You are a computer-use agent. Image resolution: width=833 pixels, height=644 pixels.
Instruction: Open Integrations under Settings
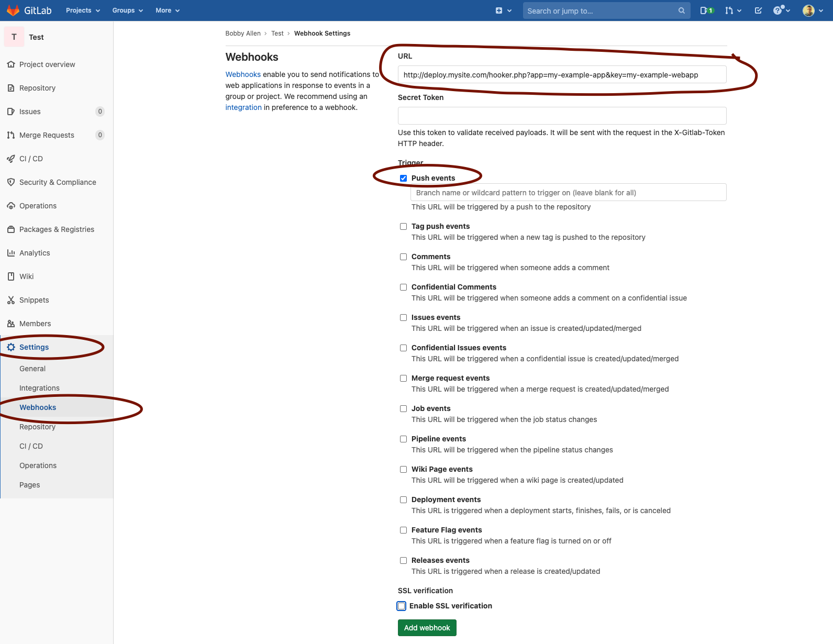(39, 388)
